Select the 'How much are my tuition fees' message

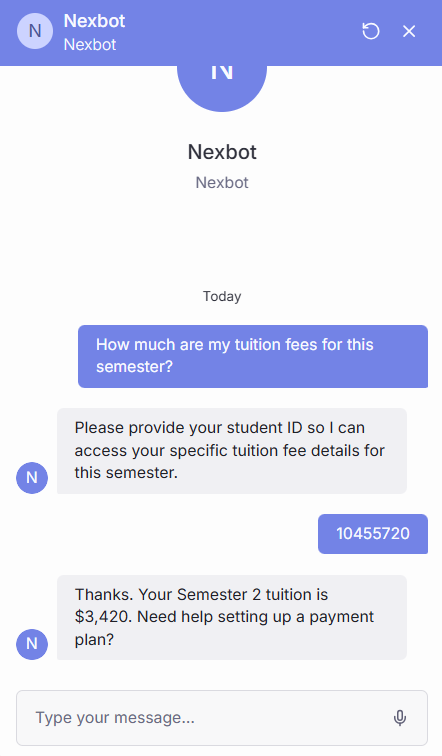(253, 356)
